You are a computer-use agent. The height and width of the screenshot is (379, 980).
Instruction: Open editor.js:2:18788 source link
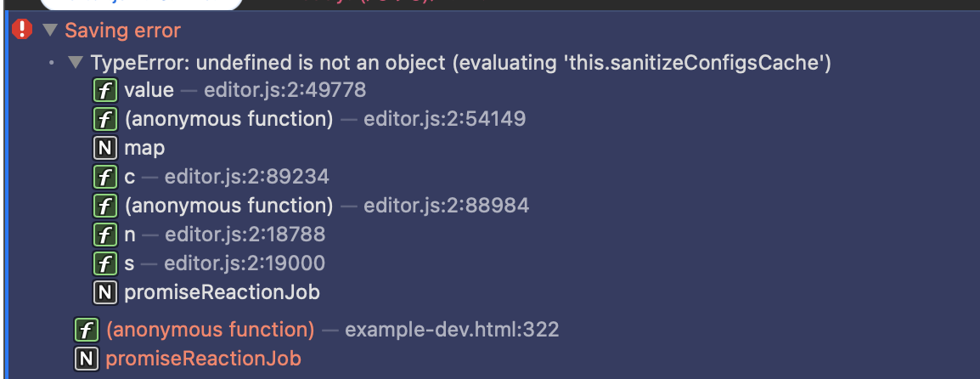(x=245, y=235)
